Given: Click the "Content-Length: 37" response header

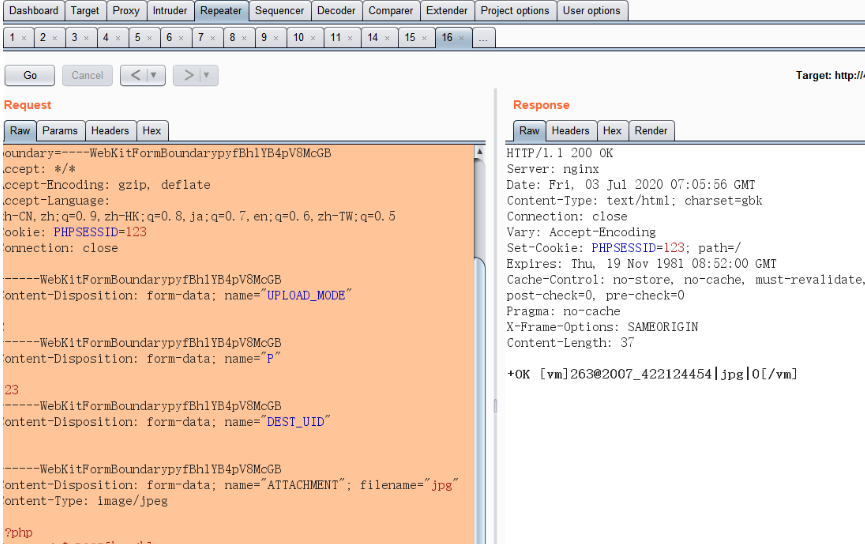Looking at the screenshot, I should click(x=570, y=343).
